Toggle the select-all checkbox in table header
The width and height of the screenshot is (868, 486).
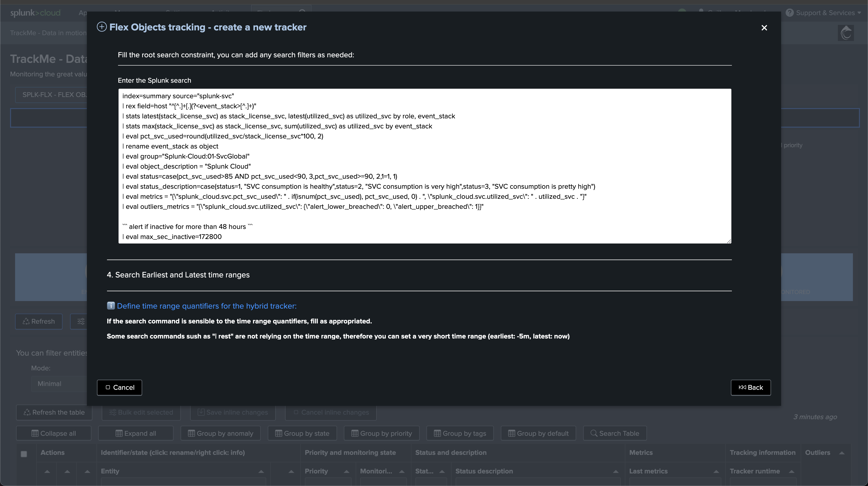click(24, 454)
